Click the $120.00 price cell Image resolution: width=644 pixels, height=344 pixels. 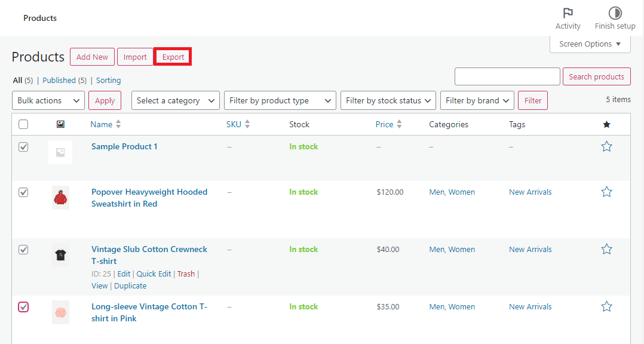pos(390,192)
